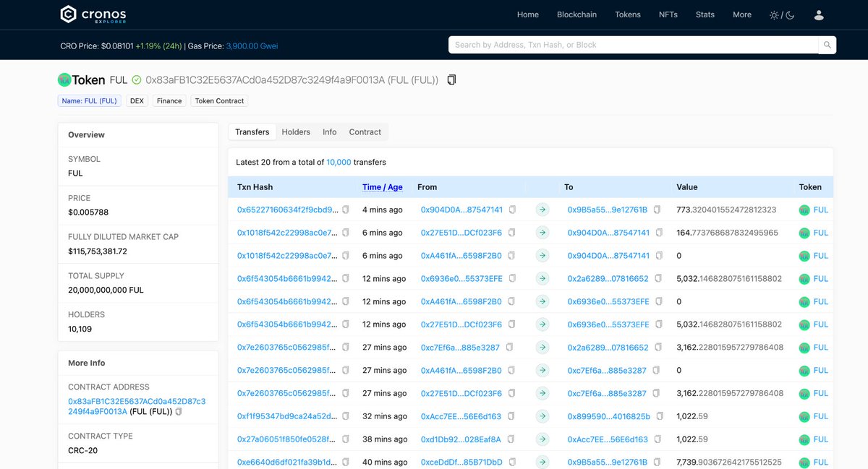Viewport: 868px width, 469px height.
Task: Toggle the Time / Age column format
Action: coord(383,186)
